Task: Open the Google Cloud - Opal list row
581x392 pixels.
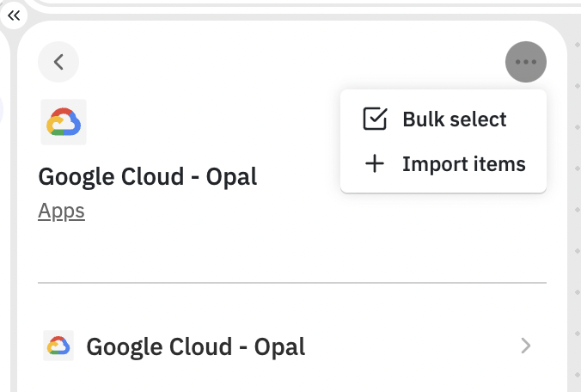Action: 292,346
